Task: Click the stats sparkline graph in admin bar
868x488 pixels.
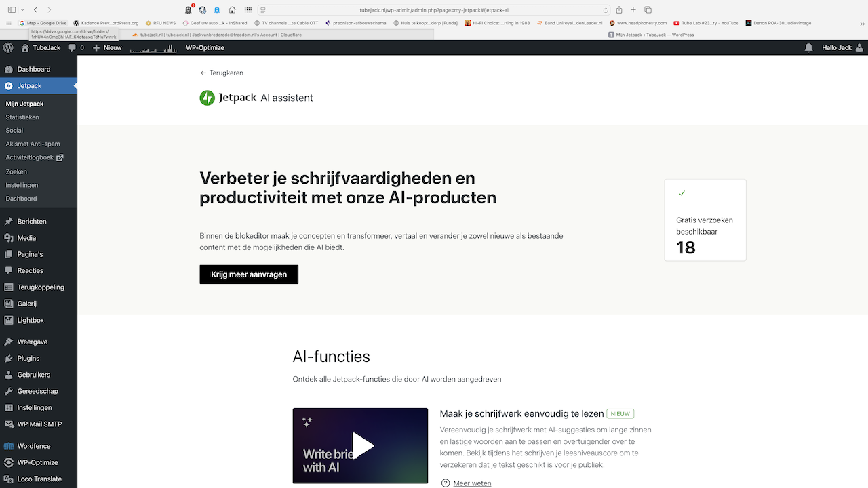Action: 153,48
